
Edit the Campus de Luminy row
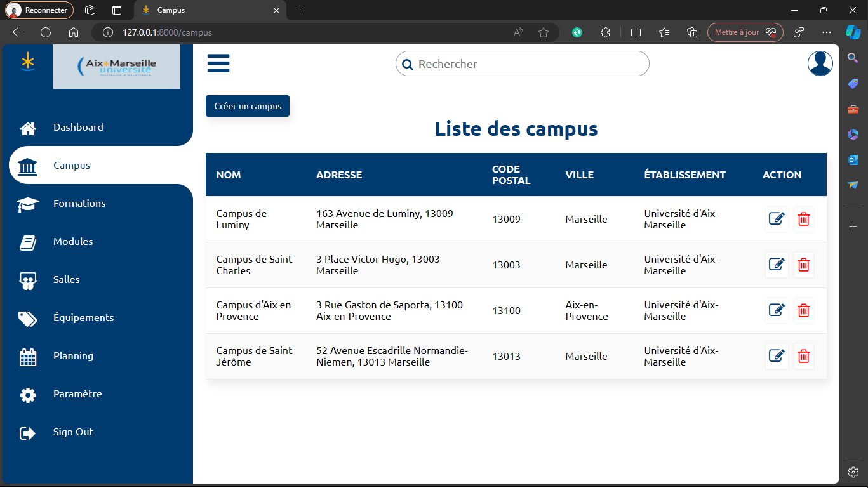click(777, 219)
